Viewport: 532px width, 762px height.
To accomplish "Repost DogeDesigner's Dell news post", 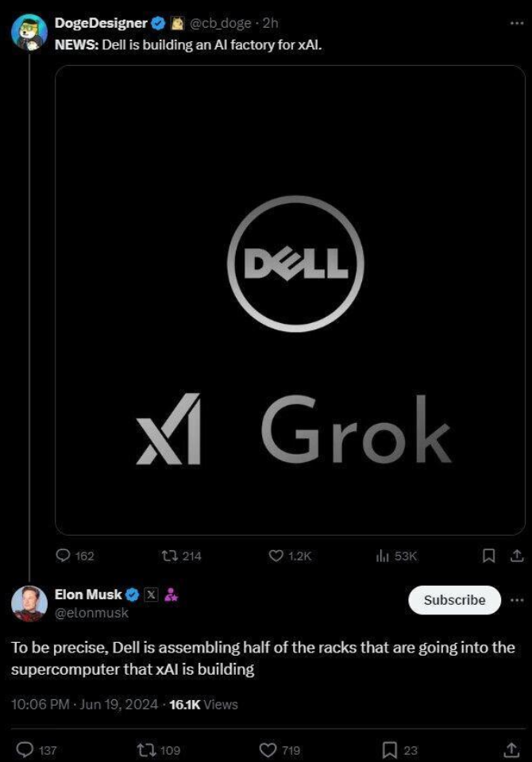I will (168, 556).
